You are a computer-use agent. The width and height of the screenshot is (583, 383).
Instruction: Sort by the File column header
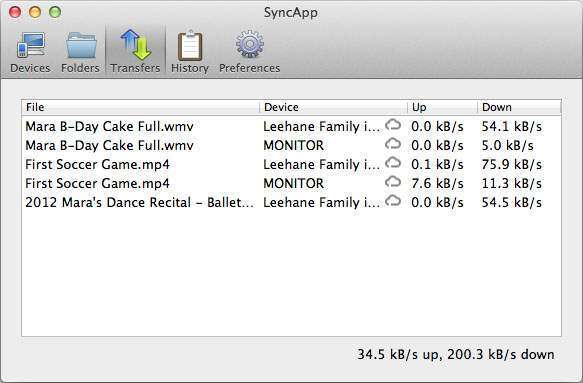click(141, 107)
